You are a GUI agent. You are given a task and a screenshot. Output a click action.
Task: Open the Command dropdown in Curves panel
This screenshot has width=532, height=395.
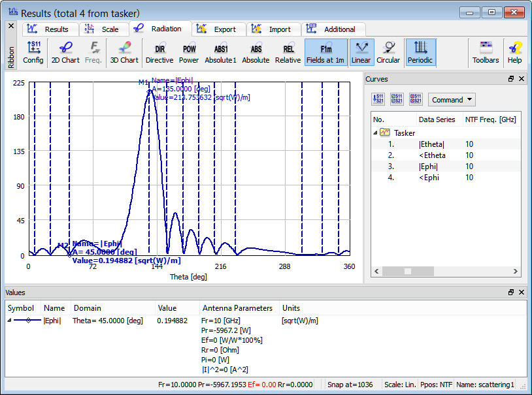tap(452, 100)
